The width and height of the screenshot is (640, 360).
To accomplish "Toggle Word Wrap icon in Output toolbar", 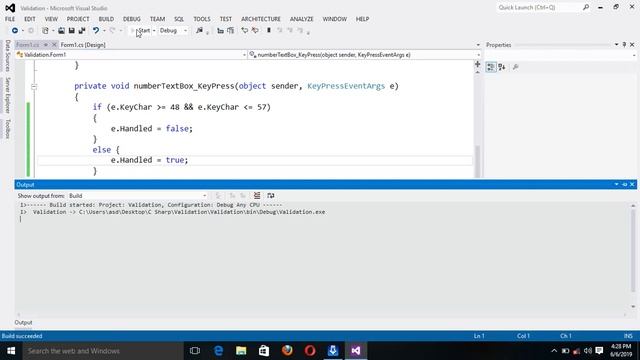I will point(271,196).
